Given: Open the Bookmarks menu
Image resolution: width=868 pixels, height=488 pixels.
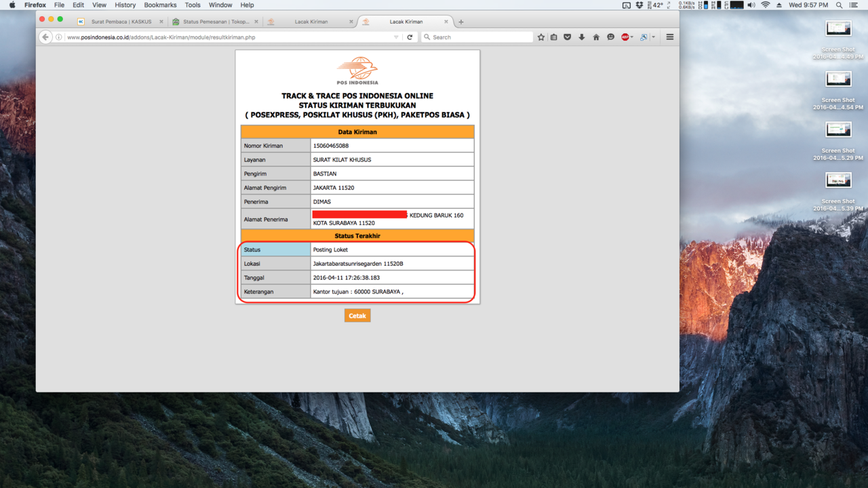Looking at the screenshot, I should [161, 5].
